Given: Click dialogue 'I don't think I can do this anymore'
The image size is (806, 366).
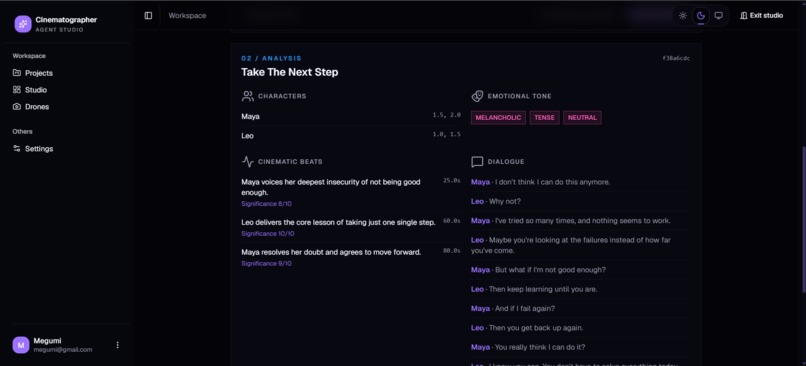Looking at the screenshot, I should coord(553,182).
